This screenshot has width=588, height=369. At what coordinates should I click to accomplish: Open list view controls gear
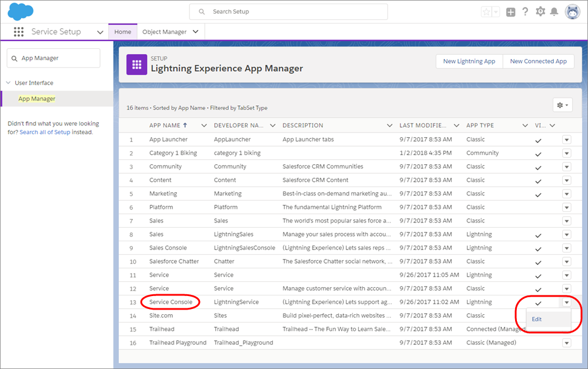562,105
